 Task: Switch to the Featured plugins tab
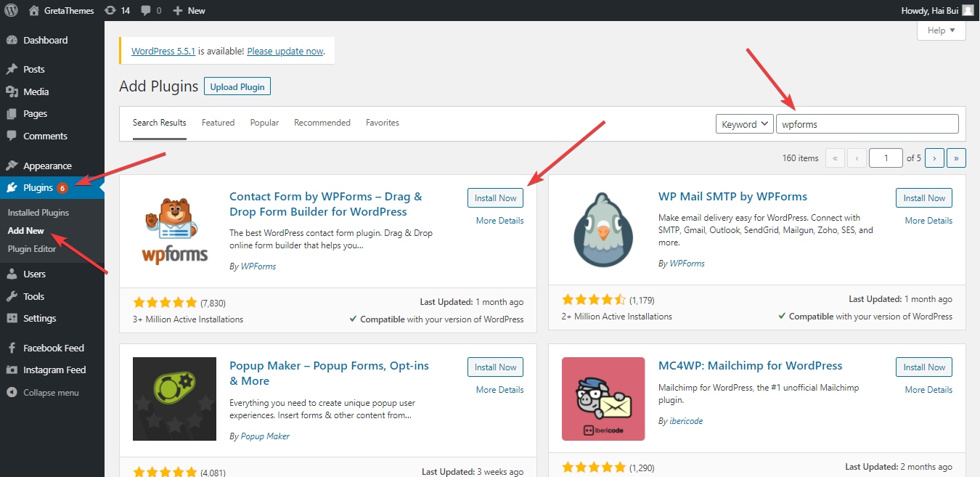coord(218,123)
